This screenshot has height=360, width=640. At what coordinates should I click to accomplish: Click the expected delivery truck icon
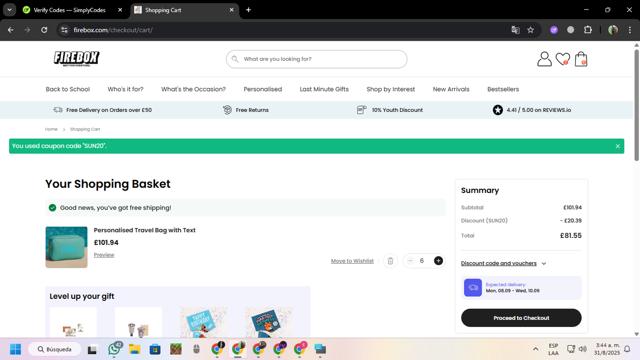(x=473, y=288)
